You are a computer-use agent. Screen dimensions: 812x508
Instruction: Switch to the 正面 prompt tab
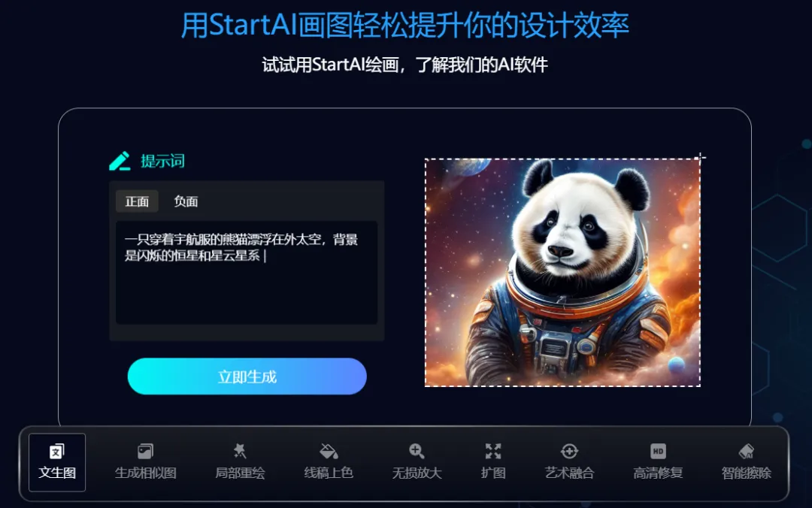137,201
